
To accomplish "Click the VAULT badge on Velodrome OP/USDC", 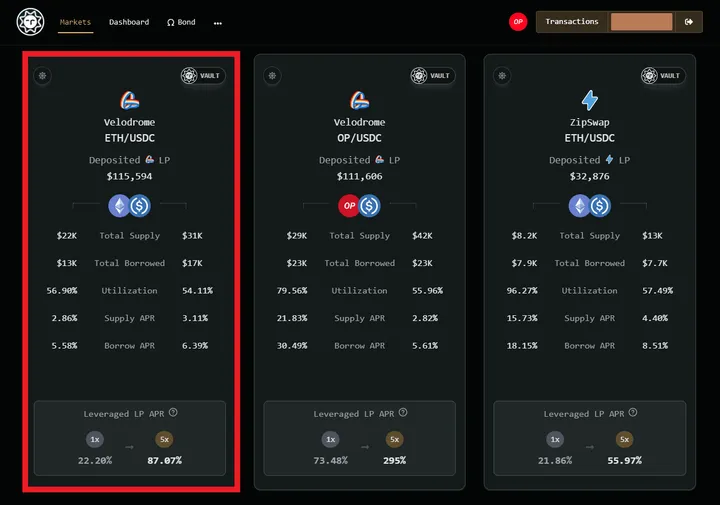I will pos(433,76).
